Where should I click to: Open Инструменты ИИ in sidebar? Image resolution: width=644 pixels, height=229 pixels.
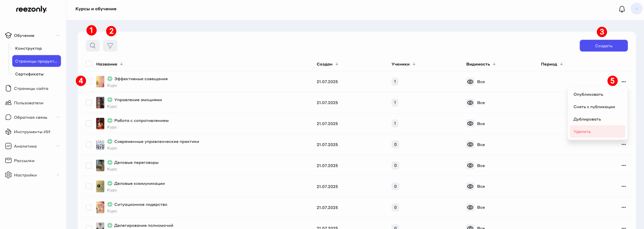[x=32, y=132]
